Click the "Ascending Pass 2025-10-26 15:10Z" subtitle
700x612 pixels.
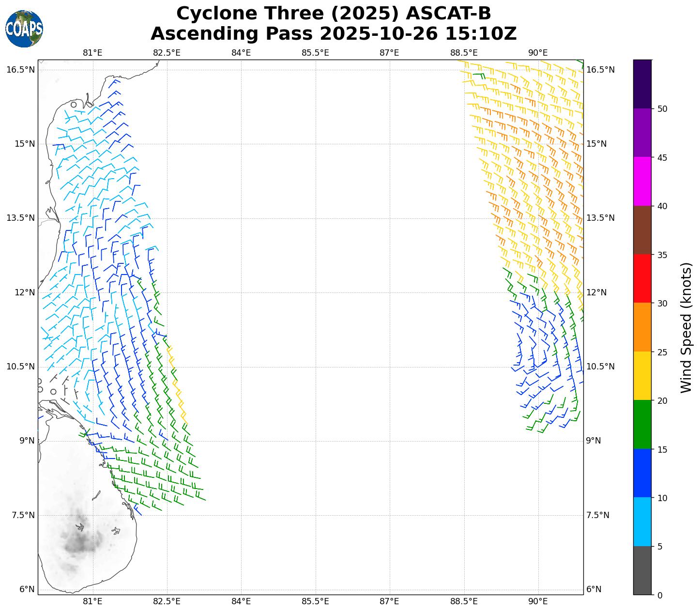click(x=334, y=34)
